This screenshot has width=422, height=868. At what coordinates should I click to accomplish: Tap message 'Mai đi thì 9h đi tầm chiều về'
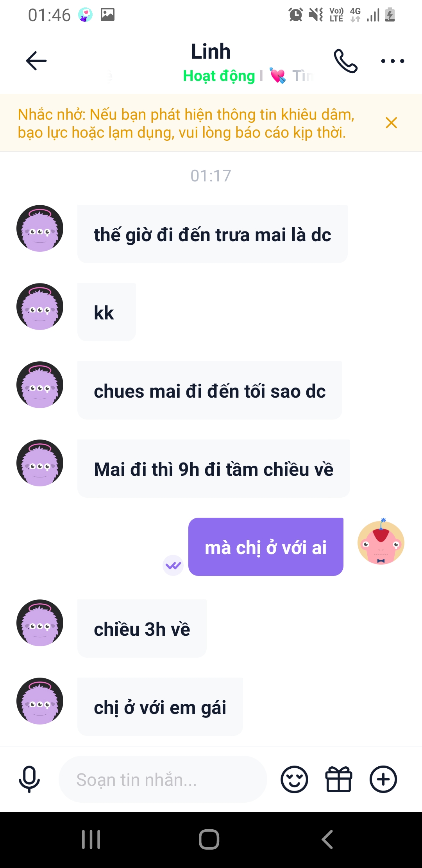[214, 468]
